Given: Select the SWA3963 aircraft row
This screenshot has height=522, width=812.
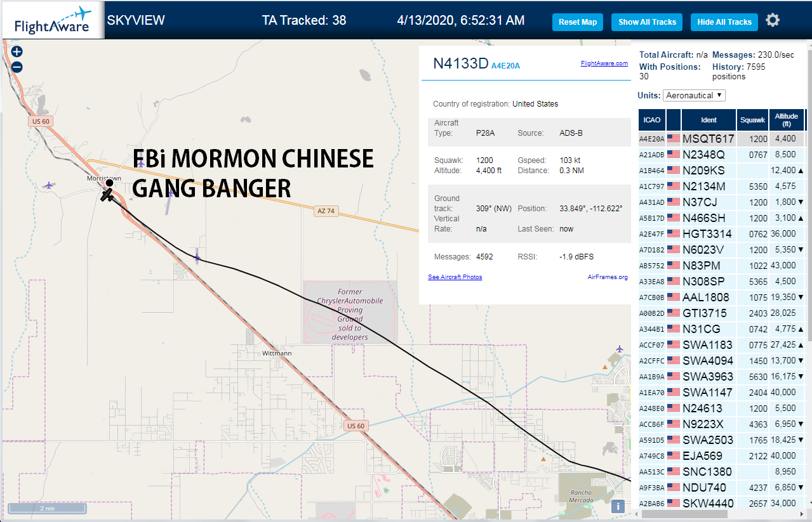Looking at the screenshot, I should (x=722, y=376).
